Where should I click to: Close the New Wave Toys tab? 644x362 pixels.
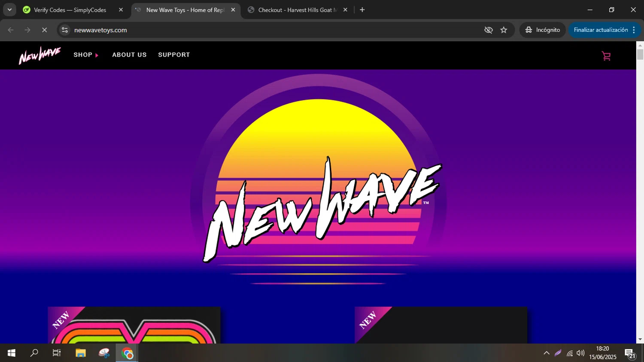[233, 10]
